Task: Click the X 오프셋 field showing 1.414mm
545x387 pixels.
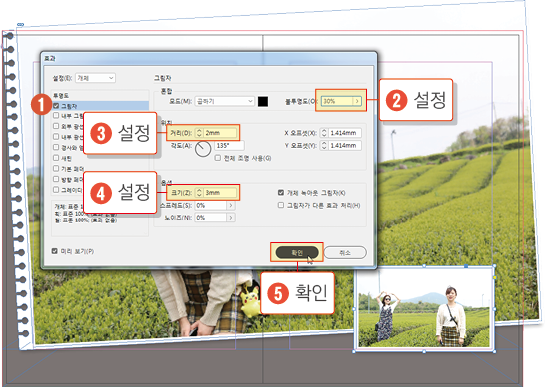Action: (345, 133)
